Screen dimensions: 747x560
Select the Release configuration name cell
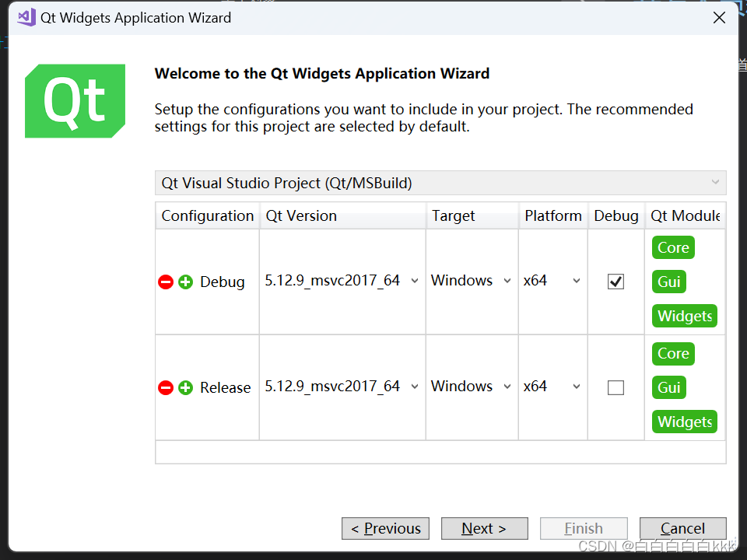pos(226,387)
